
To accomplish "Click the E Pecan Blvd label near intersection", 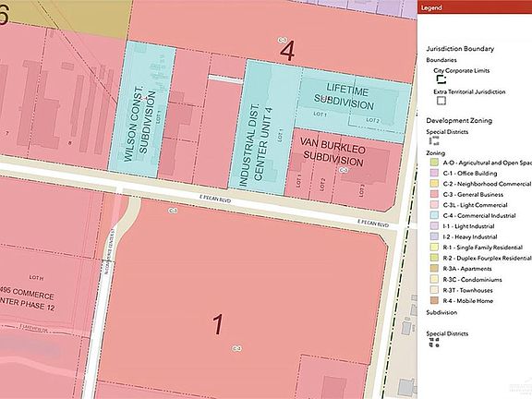I will (373, 224).
